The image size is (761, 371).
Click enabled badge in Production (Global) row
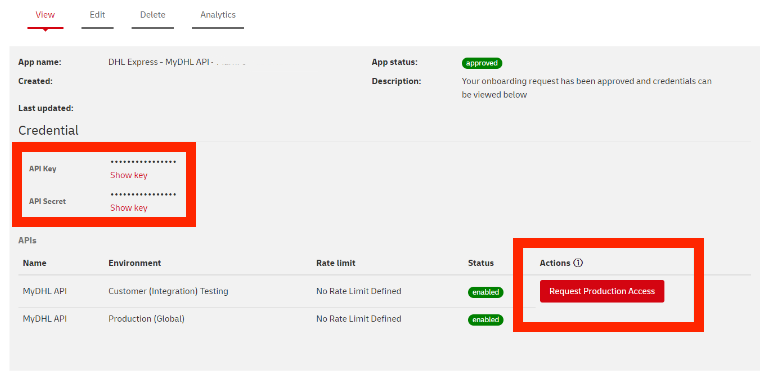point(486,320)
